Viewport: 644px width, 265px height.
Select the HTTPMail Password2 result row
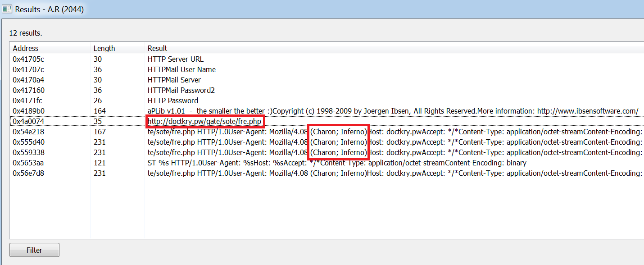[327, 90]
